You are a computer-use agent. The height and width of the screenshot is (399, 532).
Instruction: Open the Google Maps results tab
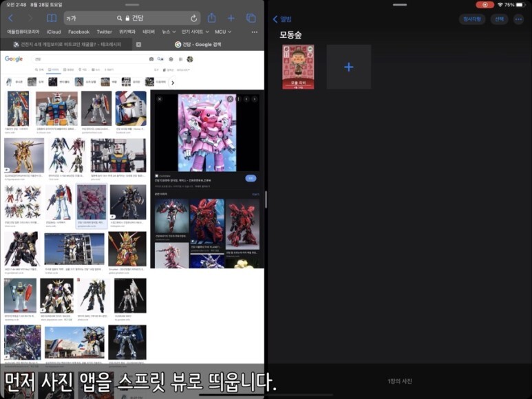[83, 69]
